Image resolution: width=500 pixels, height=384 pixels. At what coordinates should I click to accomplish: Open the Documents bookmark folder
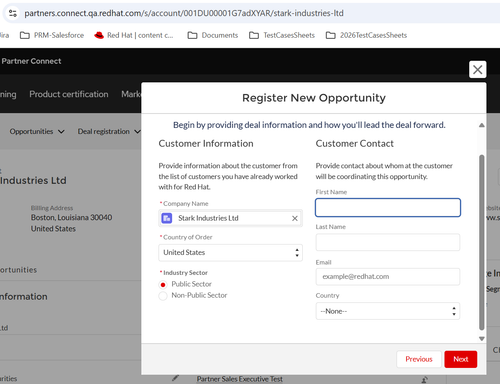[213, 35]
